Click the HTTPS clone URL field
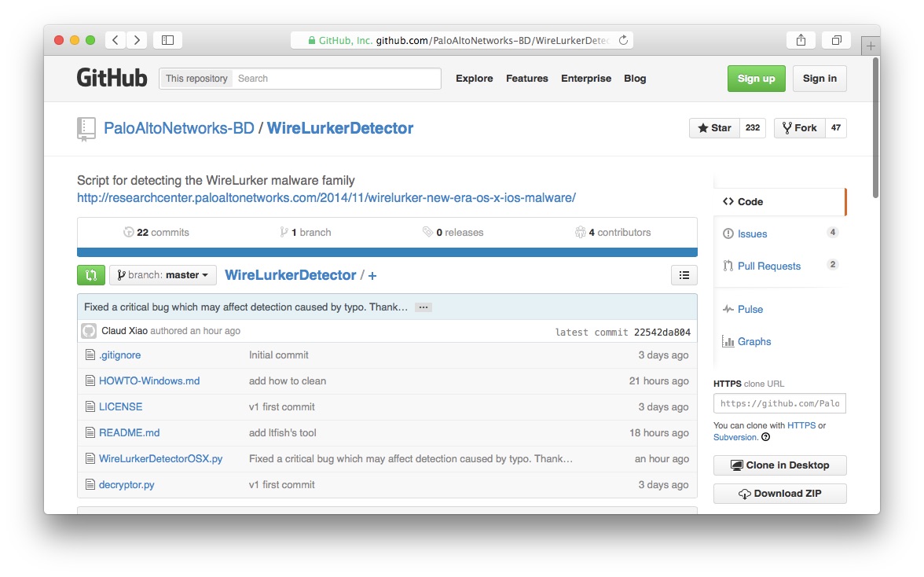This screenshot has width=924, height=577. 779,403
